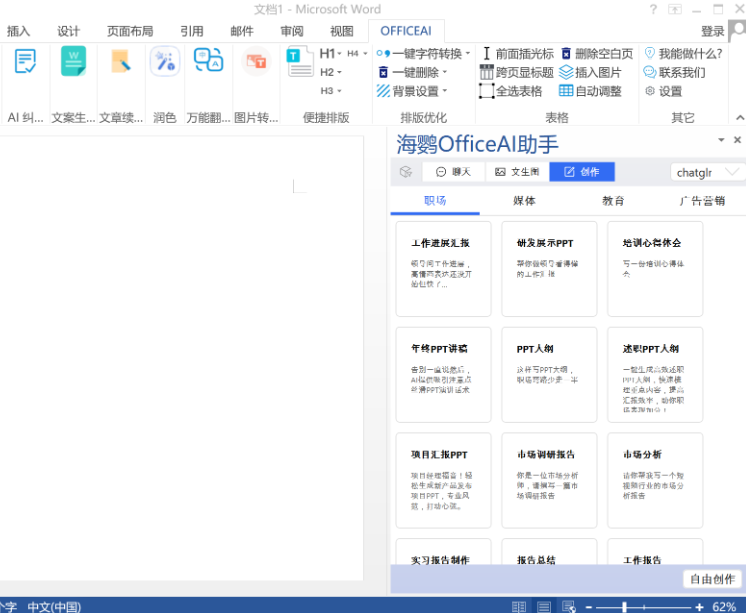746x613 pixels.
Task: Select the 广告营销 category tab
Action: coord(702,201)
